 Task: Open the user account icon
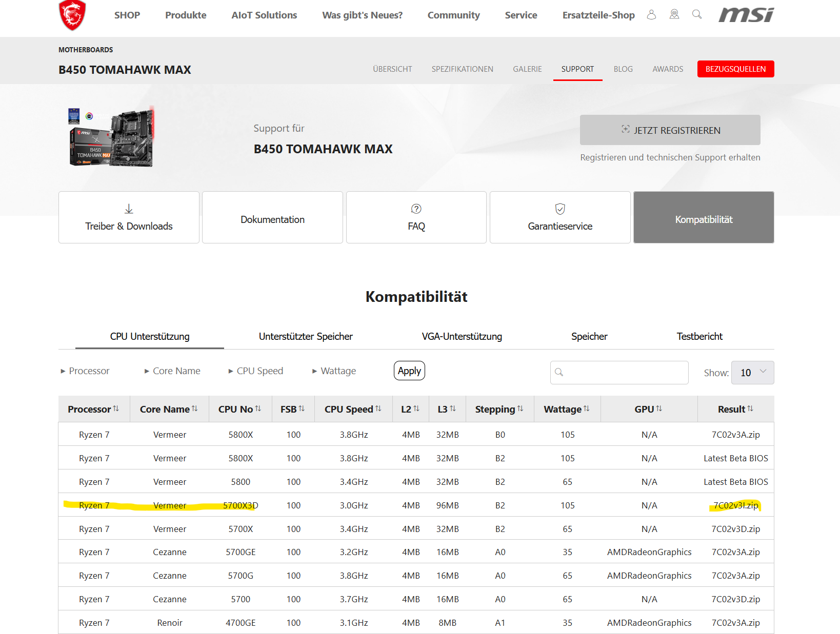[x=651, y=15]
